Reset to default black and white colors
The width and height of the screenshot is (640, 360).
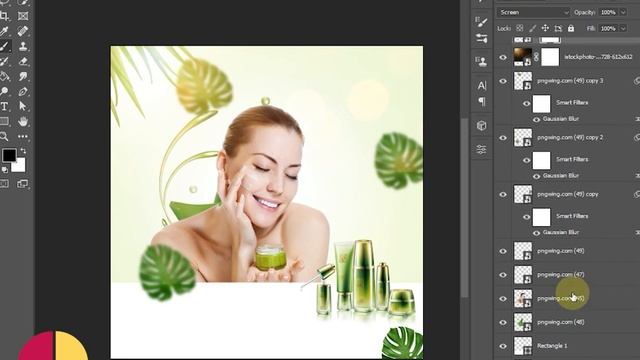[x=4, y=169]
